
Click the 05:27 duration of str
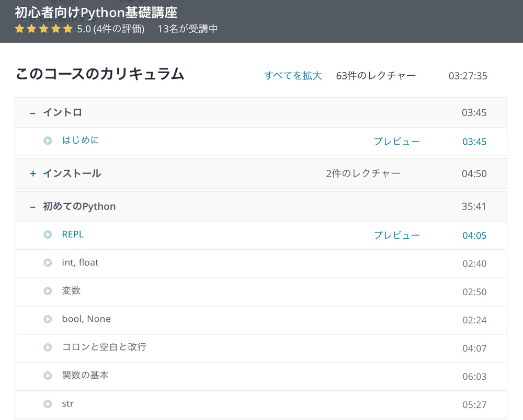pyautogui.click(x=474, y=405)
